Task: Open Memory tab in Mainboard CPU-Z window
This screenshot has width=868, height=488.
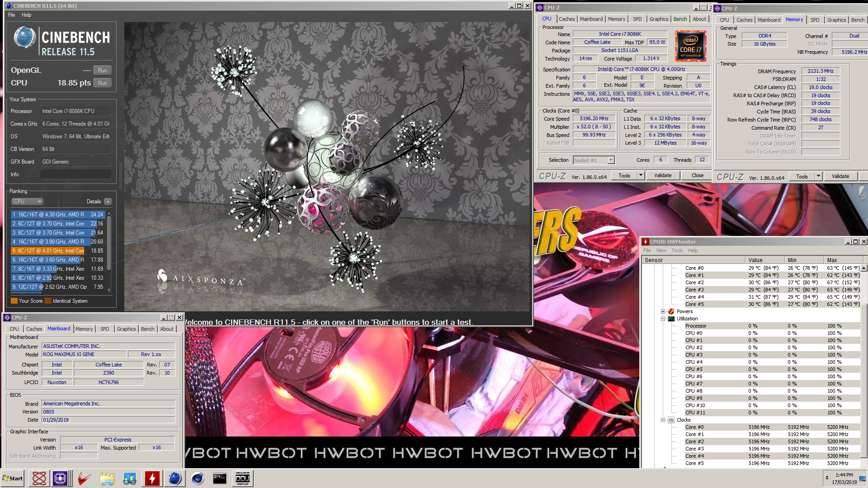Action: (84, 329)
